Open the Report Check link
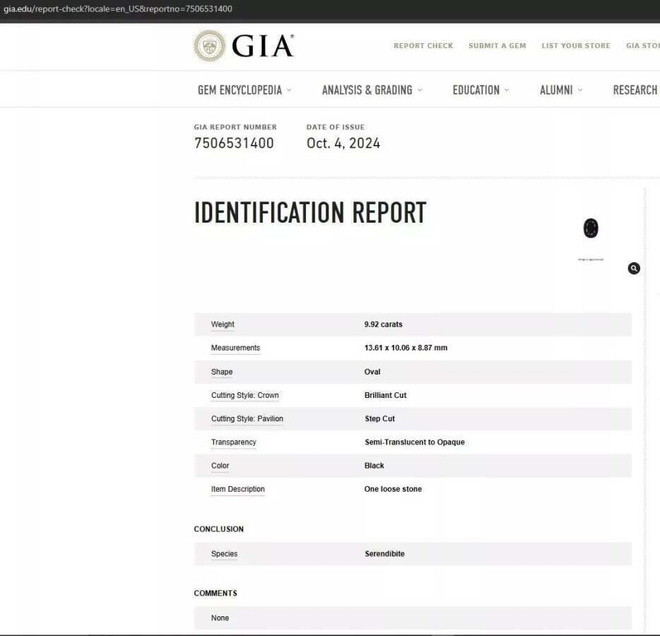660x636 pixels. coord(423,45)
